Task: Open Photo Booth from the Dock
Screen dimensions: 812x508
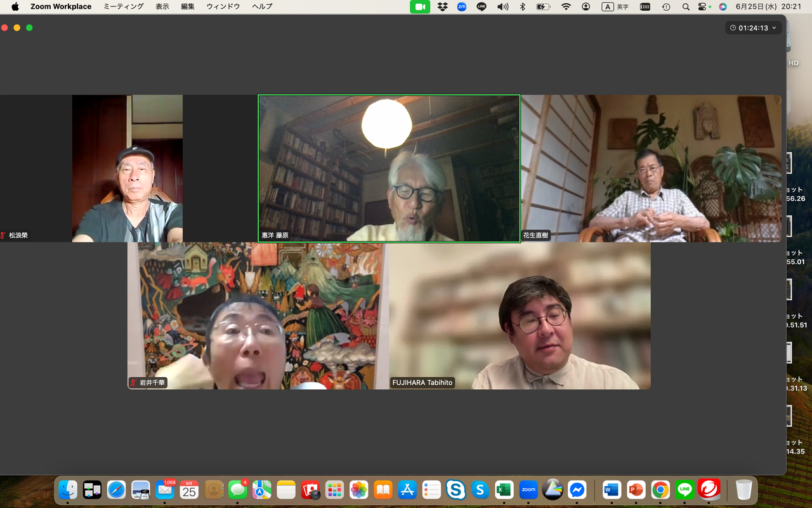Action: (310, 490)
